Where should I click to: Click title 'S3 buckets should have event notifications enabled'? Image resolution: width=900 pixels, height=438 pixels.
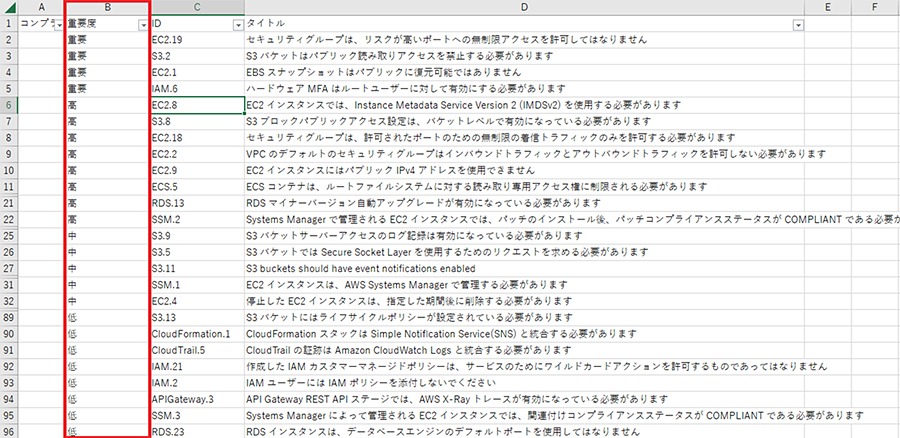tap(524, 268)
